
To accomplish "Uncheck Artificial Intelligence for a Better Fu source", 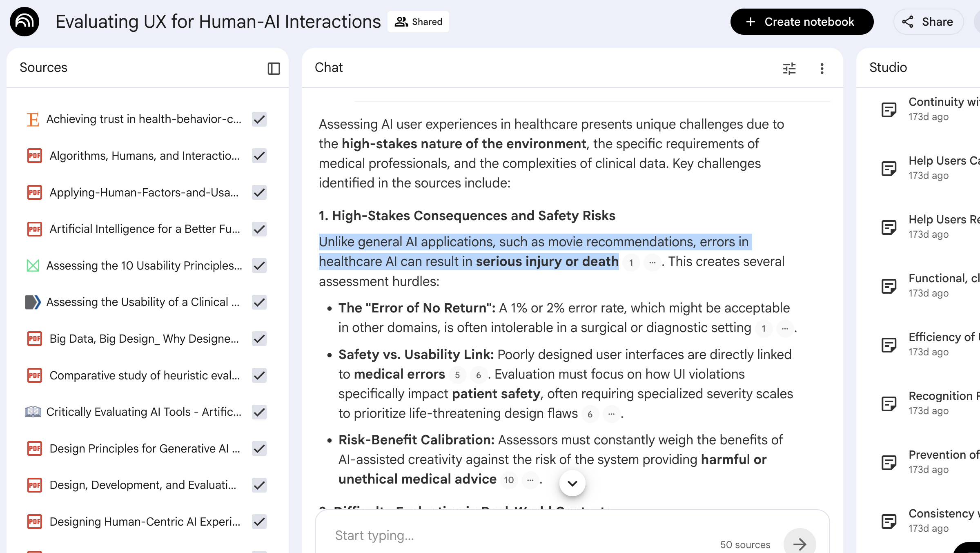I will click(259, 229).
